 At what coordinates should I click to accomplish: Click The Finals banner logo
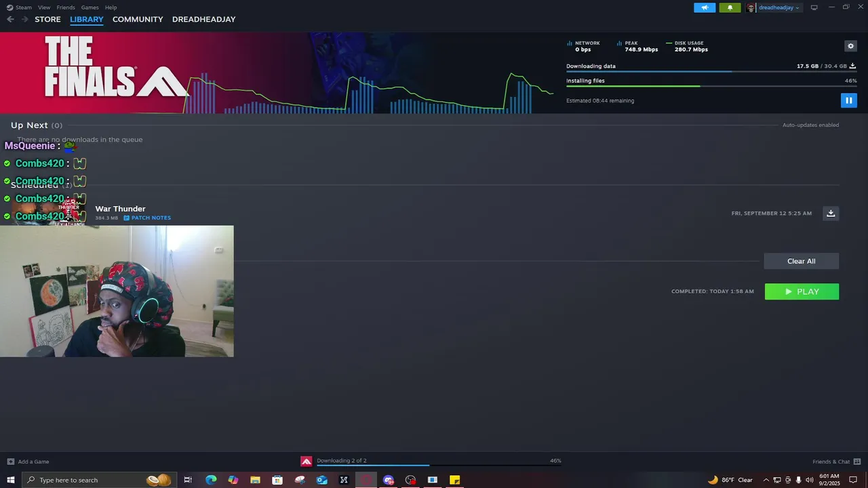pyautogui.click(x=116, y=66)
